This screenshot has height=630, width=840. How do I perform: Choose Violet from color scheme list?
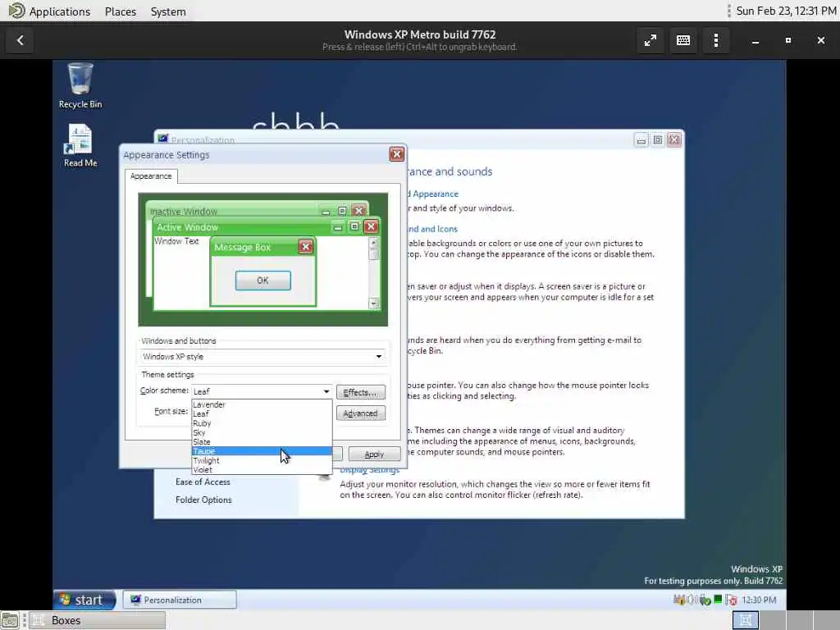coord(262,470)
